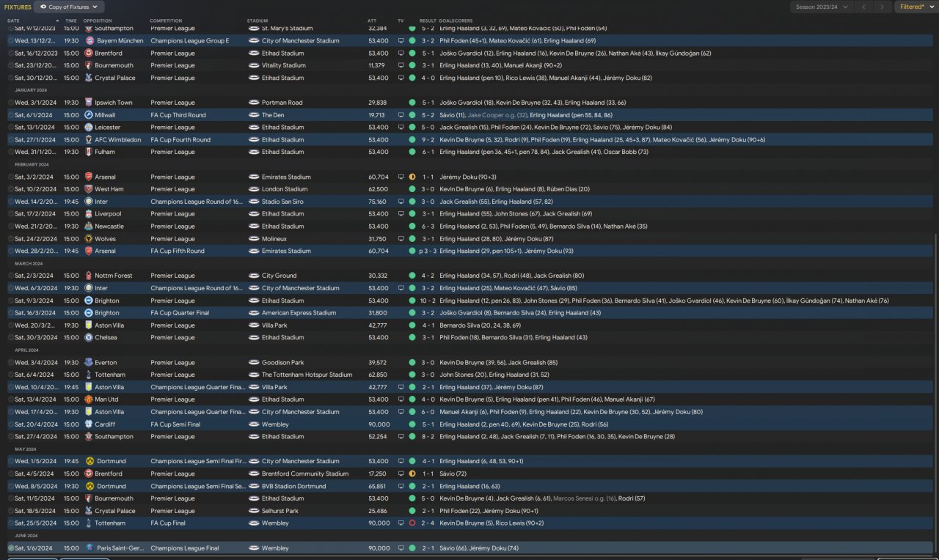Image resolution: width=939 pixels, height=560 pixels.
Task: Click the Cardiff club badge
Action: [x=89, y=424]
